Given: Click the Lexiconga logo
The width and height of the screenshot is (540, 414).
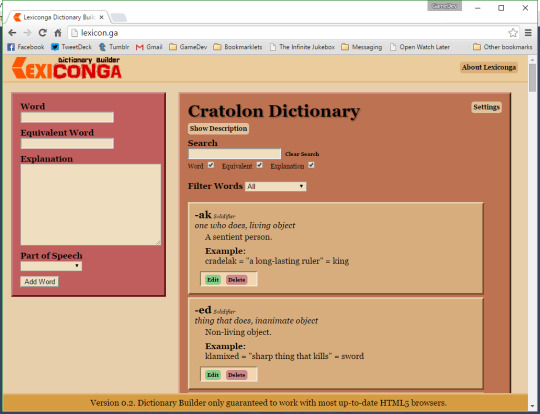Looking at the screenshot, I should [66, 68].
